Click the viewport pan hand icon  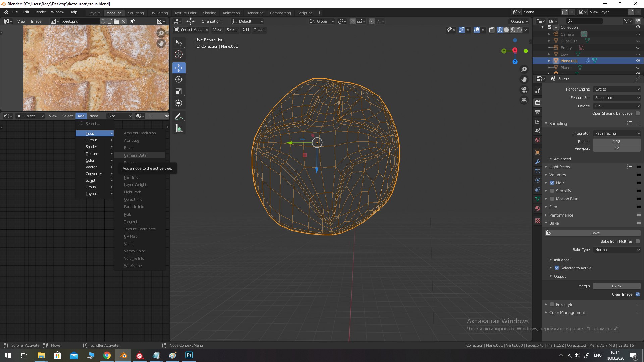click(524, 79)
